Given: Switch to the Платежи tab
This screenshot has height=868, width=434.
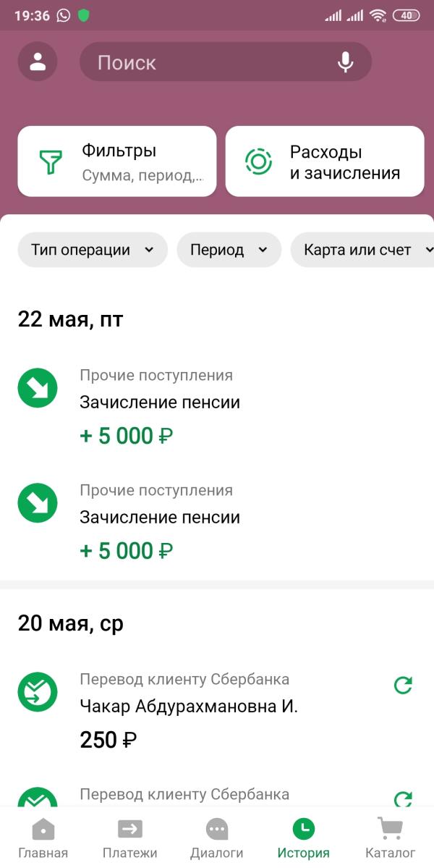Looking at the screenshot, I should point(130,838).
